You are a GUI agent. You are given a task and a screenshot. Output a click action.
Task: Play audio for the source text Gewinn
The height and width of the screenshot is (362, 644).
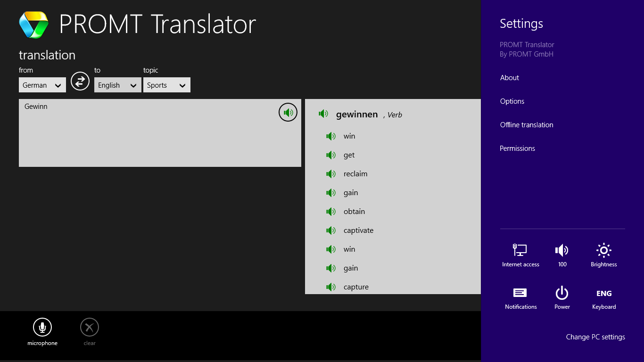(288, 113)
